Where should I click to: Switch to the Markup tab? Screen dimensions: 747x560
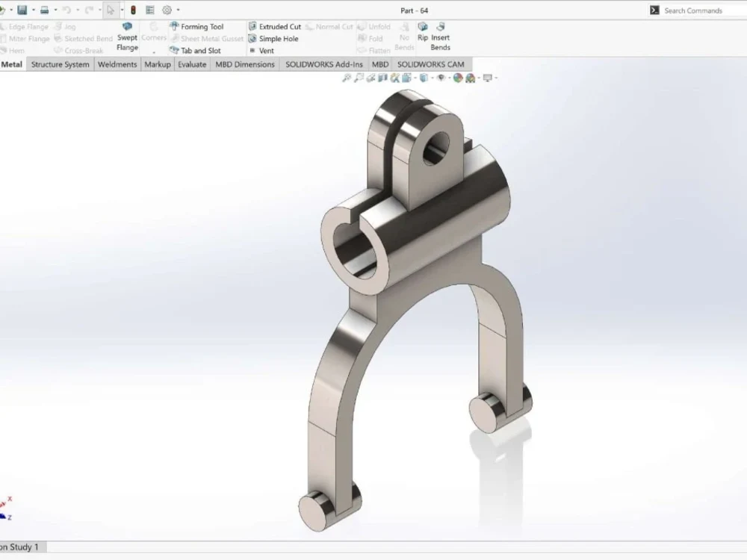pyautogui.click(x=158, y=64)
